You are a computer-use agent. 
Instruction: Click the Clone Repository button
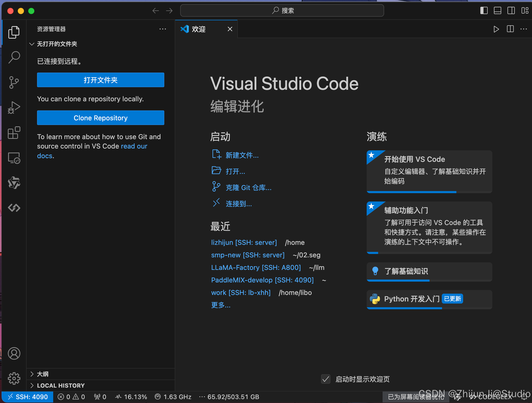(x=100, y=118)
